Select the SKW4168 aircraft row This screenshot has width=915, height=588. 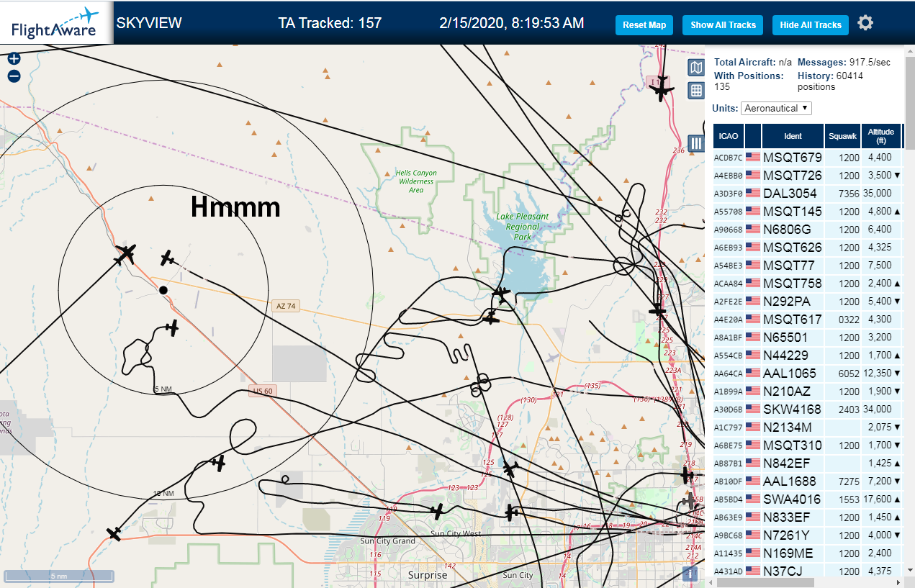(x=807, y=409)
